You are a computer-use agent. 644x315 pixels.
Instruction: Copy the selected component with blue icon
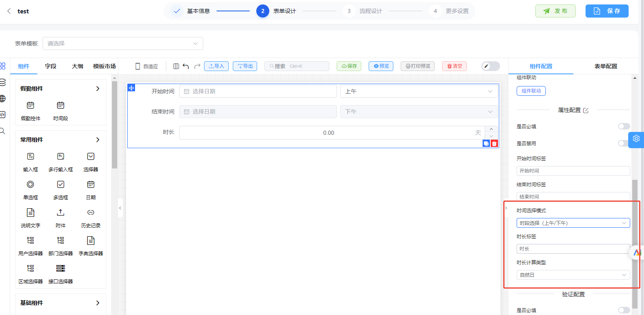(x=486, y=143)
